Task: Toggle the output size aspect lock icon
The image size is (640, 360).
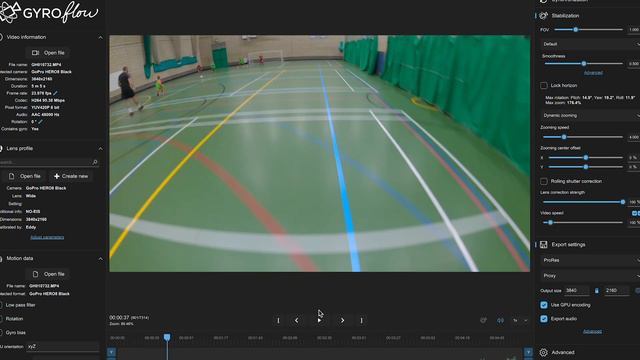Action: tap(597, 291)
